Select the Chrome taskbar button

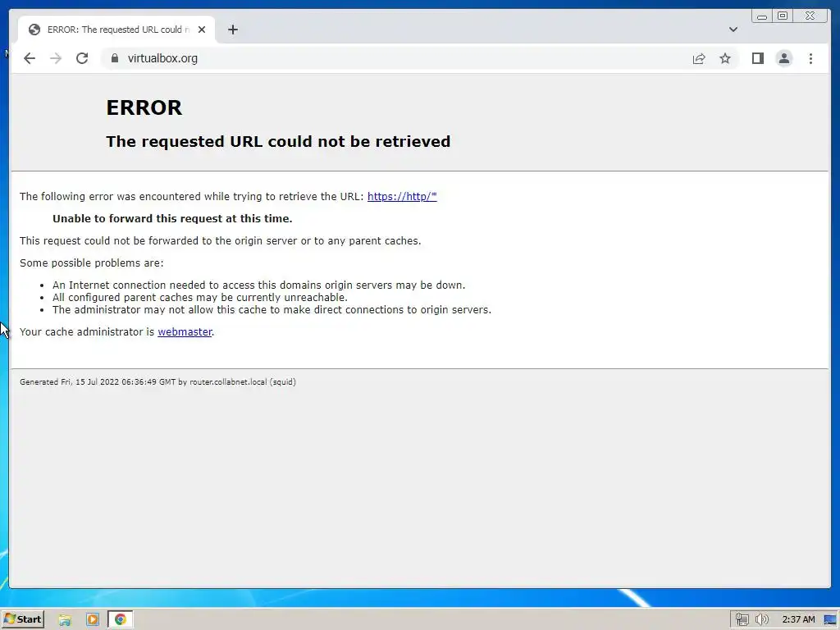point(121,620)
